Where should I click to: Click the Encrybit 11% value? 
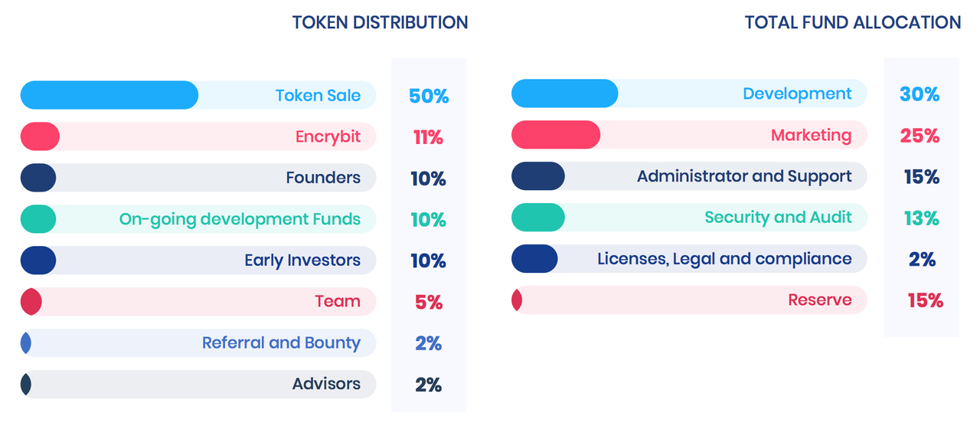pos(428,138)
